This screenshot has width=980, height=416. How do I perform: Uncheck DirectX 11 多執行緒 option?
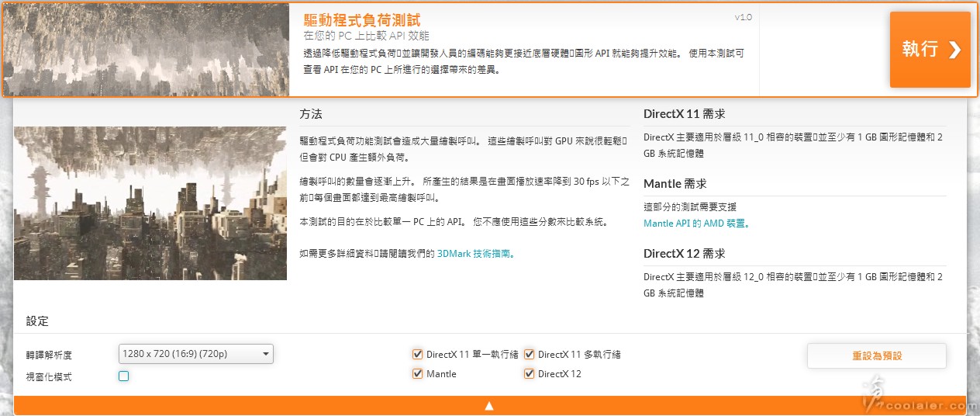[530, 354]
